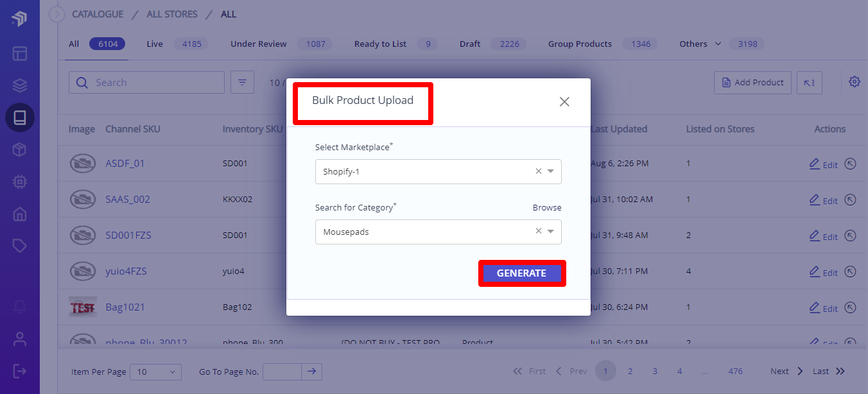Open the settings gear icon
868x394 pixels.
click(x=854, y=82)
